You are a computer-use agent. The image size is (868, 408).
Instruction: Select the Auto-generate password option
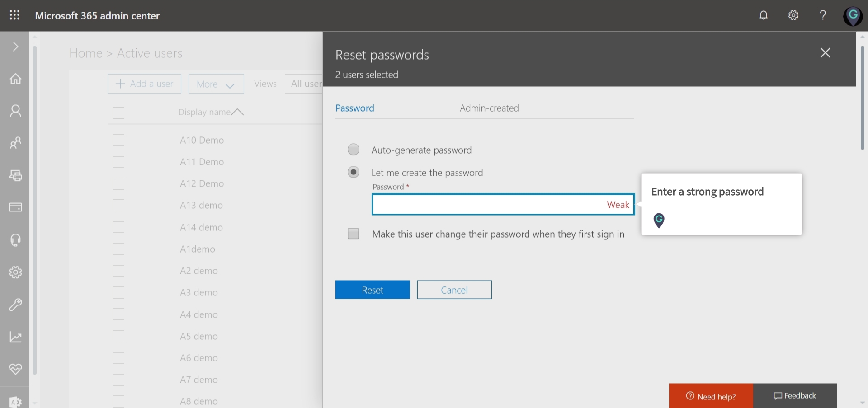coord(353,149)
